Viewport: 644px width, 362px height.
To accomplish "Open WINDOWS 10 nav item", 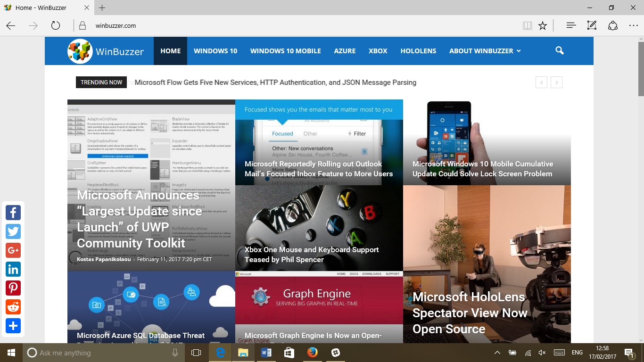I will click(x=215, y=51).
